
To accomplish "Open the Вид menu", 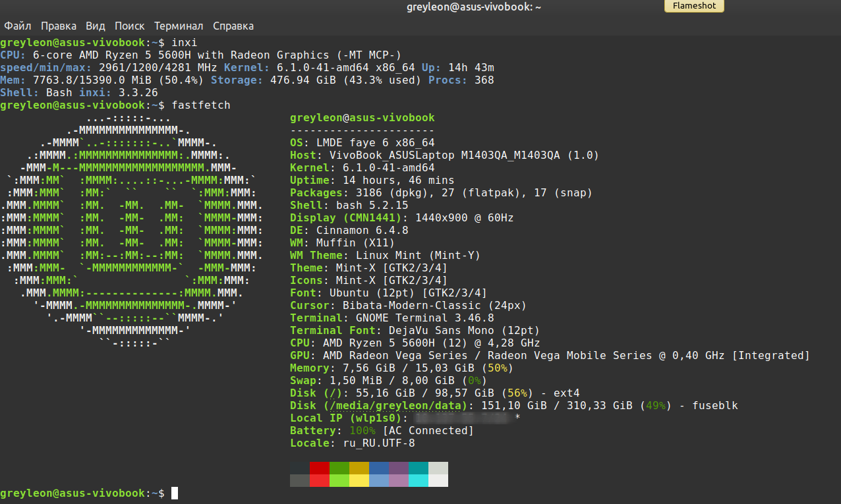I will tap(95, 26).
